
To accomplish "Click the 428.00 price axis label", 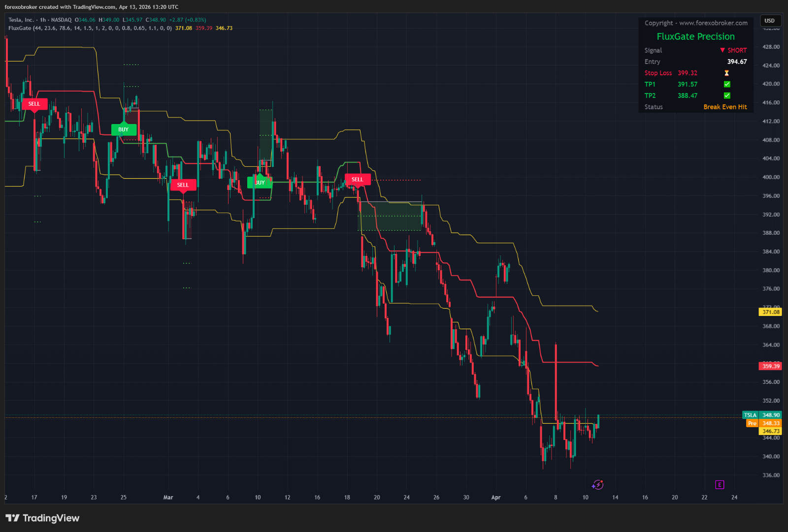I will [x=771, y=47].
